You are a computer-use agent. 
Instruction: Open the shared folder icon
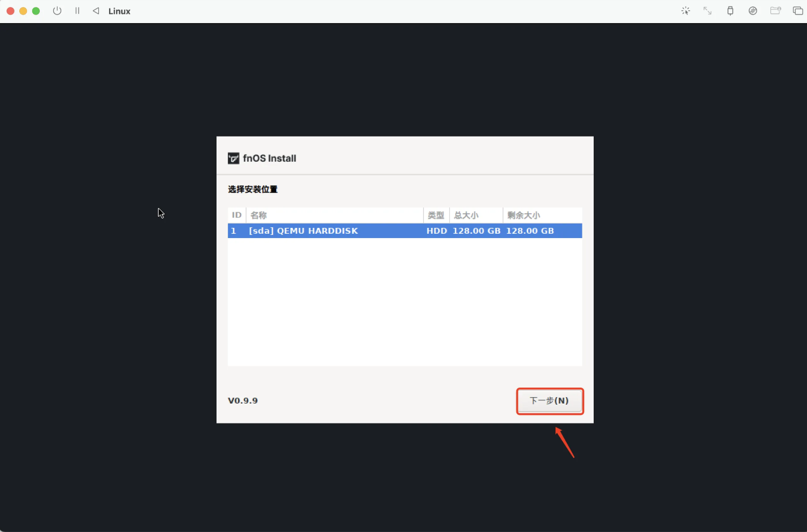[x=775, y=11]
